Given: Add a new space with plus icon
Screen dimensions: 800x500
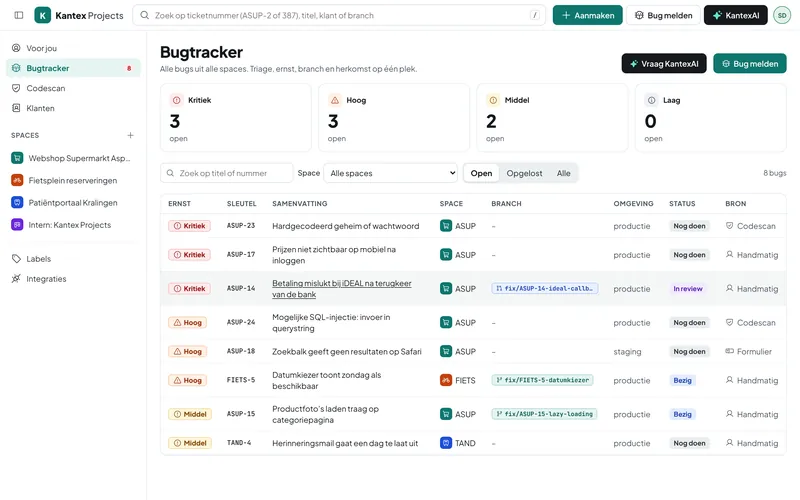Looking at the screenshot, I should pos(131,135).
